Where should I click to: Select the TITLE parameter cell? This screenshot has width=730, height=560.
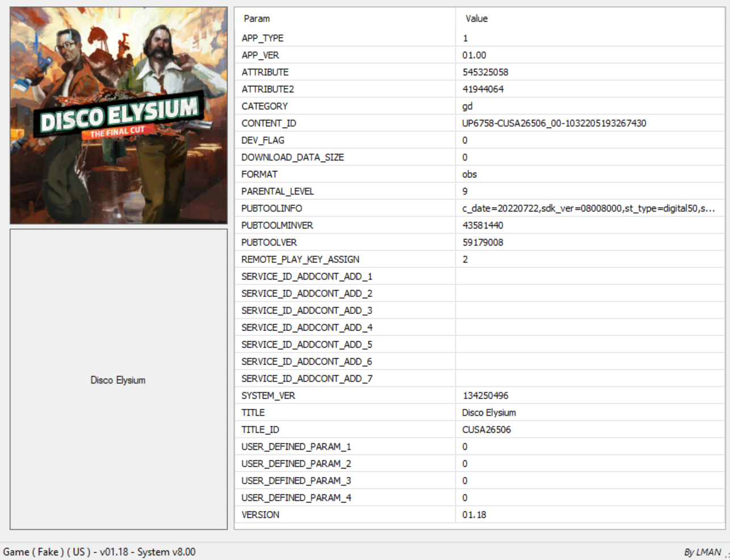pos(345,412)
